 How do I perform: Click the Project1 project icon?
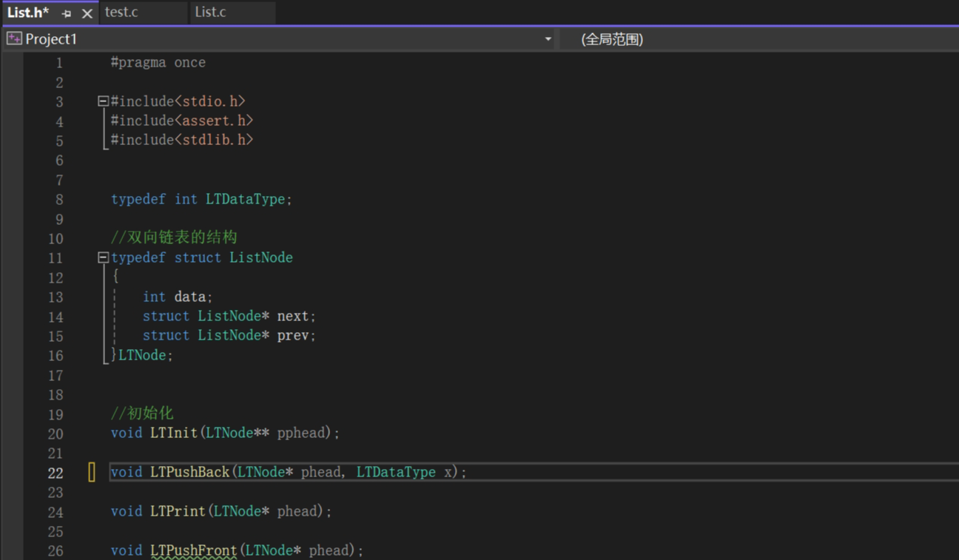[14, 38]
